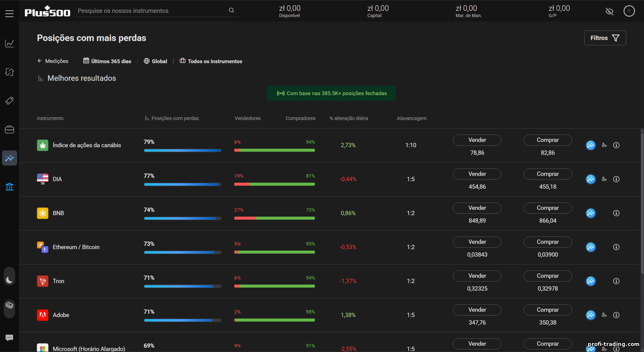Open the hamburger menu in sidebar
This screenshot has width=644, height=352.
tap(9, 14)
